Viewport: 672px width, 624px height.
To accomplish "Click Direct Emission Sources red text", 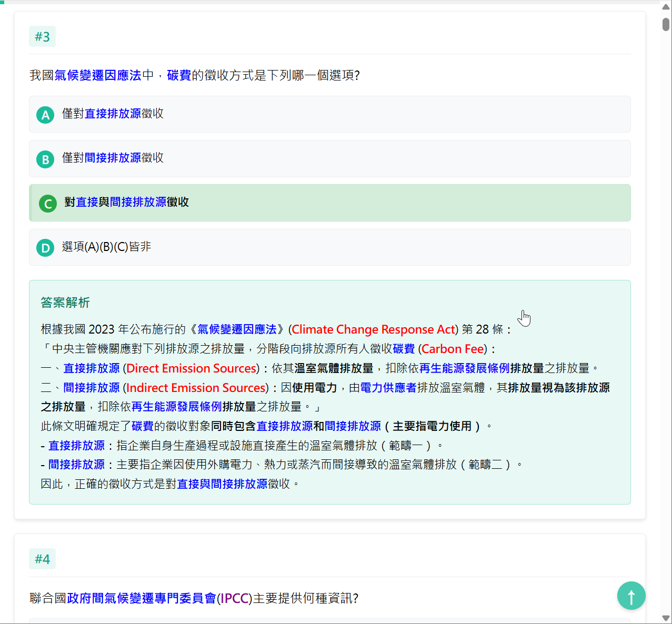I will pyautogui.click(x=192, y=368).
